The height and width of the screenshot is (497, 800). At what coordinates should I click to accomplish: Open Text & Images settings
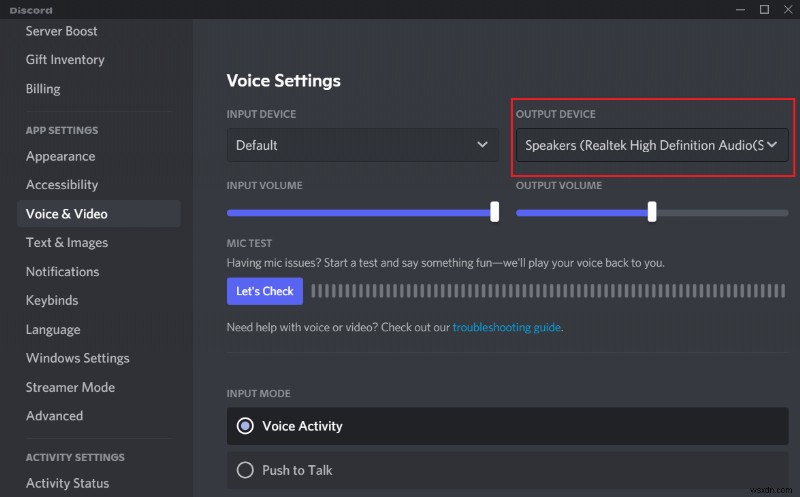67,243
